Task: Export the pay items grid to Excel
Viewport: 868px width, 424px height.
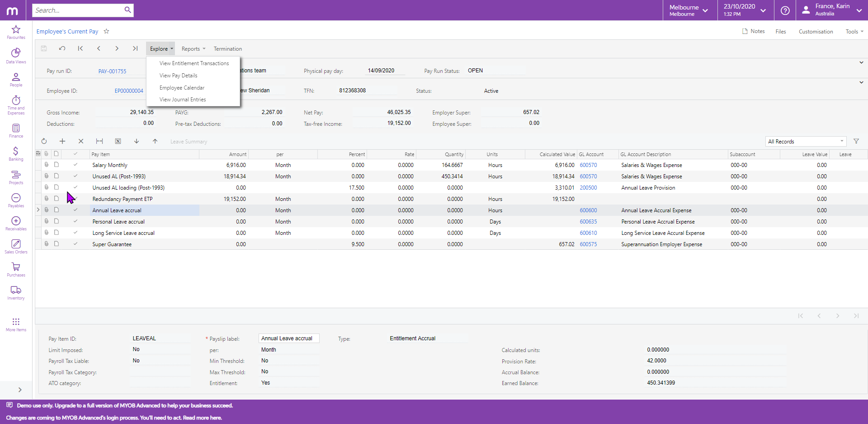Action: coord(118,141)
